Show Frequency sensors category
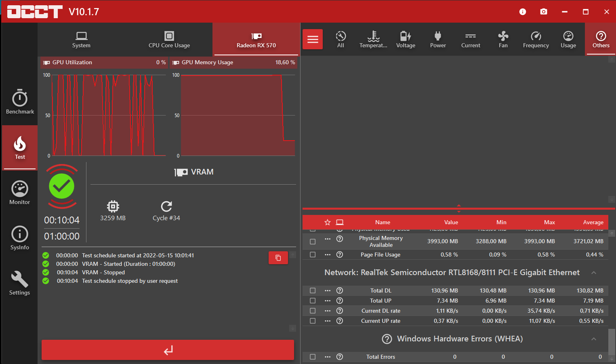This screenshot has height=364, width=616. pyautogui.click(x=536, y=39)
